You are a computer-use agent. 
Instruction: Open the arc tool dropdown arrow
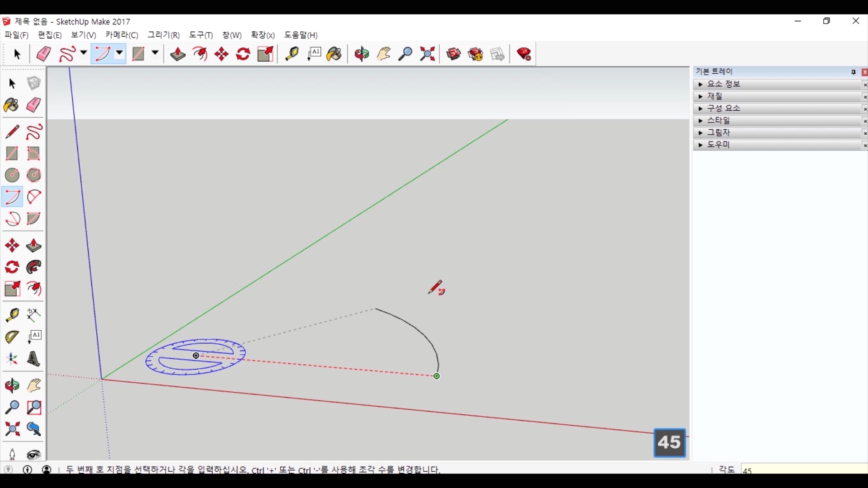pos(119,53)
